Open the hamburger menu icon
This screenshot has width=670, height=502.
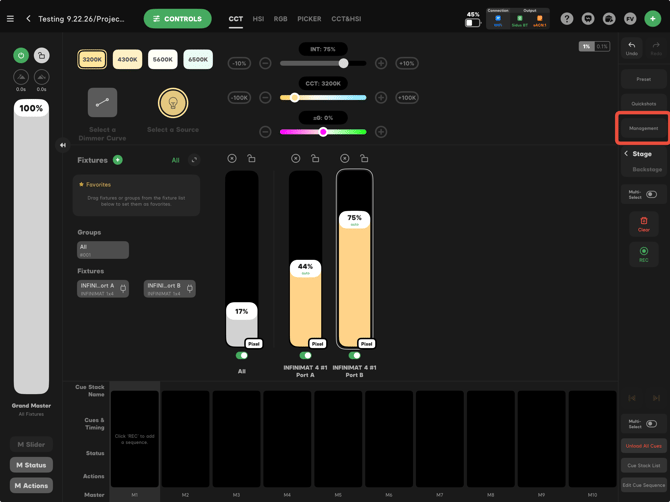click(x=10, y=19)
